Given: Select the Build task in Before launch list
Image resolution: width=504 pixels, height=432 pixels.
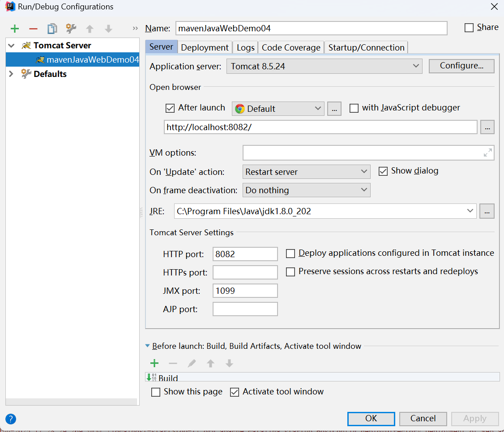Looking at the screenshot, I should [322, 377].
